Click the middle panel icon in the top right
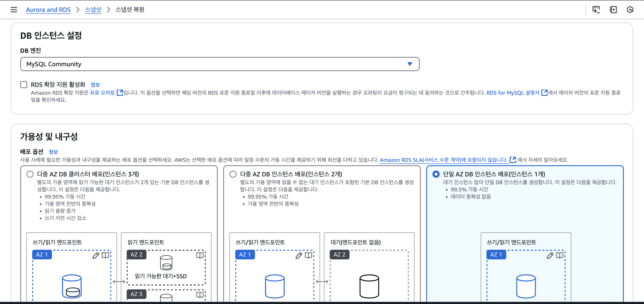This screenshot has height=304, width=644. tap(613, 9)
